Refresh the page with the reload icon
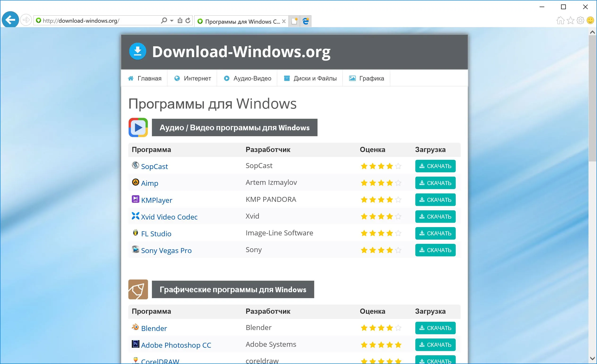This screenshot has height=364, width=597. (188, 20)
